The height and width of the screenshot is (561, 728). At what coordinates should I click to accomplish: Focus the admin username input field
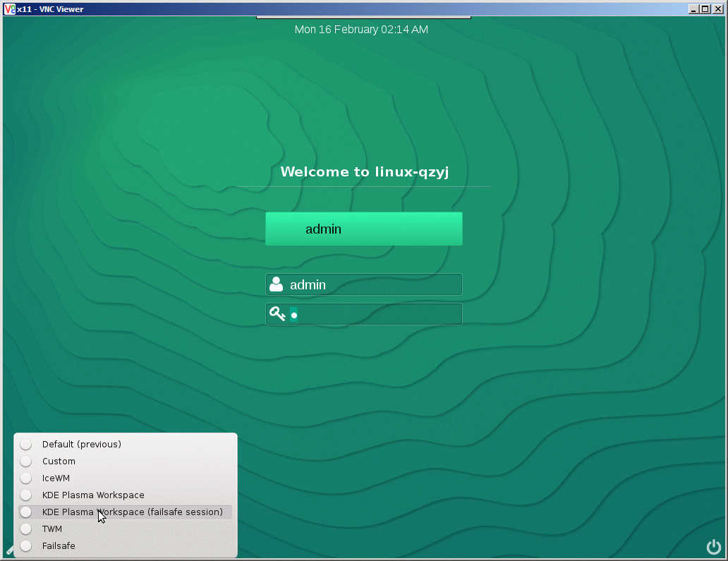click(364, 284)
